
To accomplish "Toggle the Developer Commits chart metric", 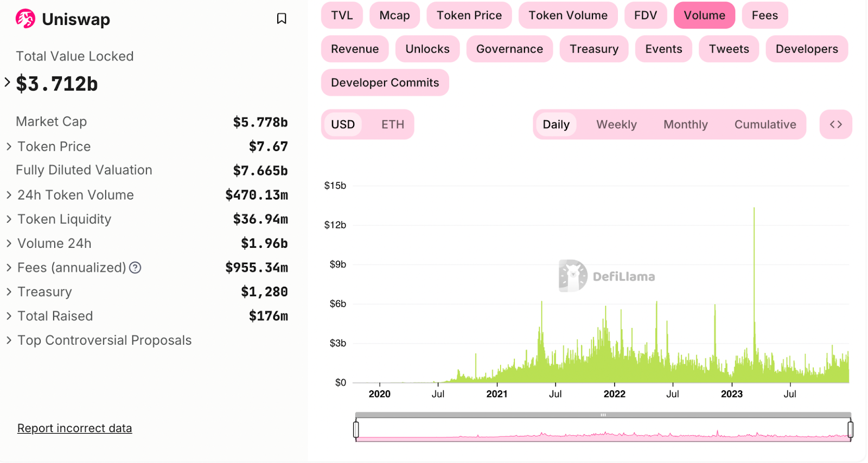I will click(x=385, y=82).
